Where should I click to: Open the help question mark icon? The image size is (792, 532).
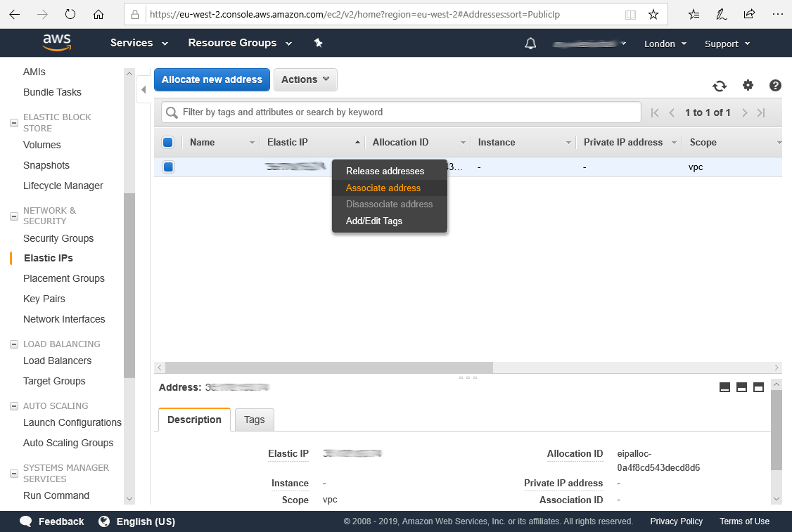click(x=775, y=85)
